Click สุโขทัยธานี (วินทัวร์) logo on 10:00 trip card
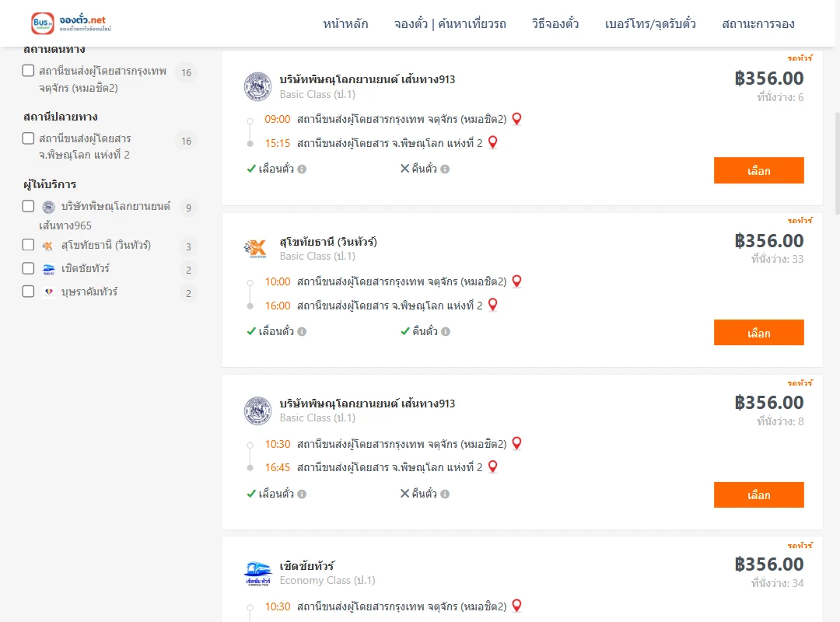 click(256, 249)
